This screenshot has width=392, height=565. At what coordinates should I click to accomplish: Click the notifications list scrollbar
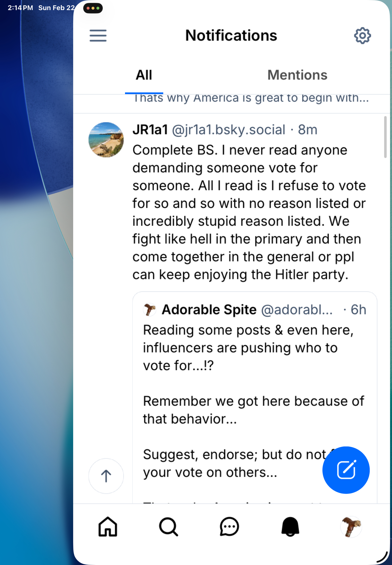pos(385,137)
